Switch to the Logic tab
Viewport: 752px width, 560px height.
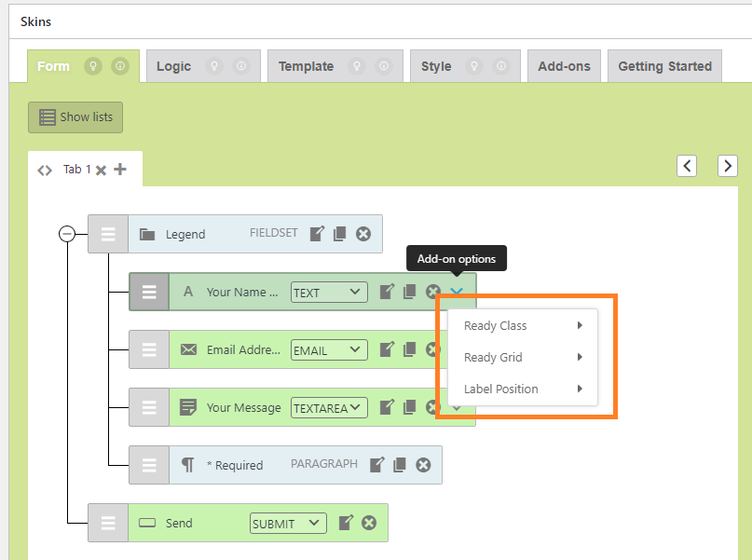coord(173,66)
